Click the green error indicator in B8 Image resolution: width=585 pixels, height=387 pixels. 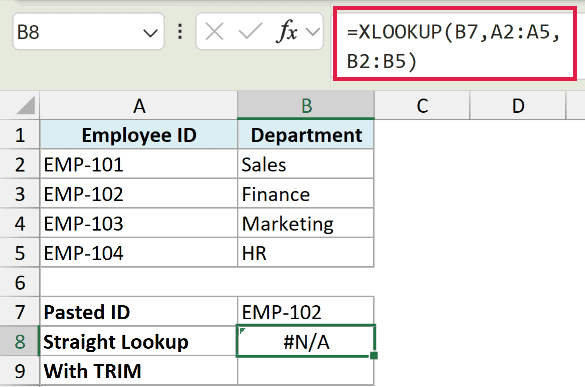pyautogui.click(x=243, y=330)
